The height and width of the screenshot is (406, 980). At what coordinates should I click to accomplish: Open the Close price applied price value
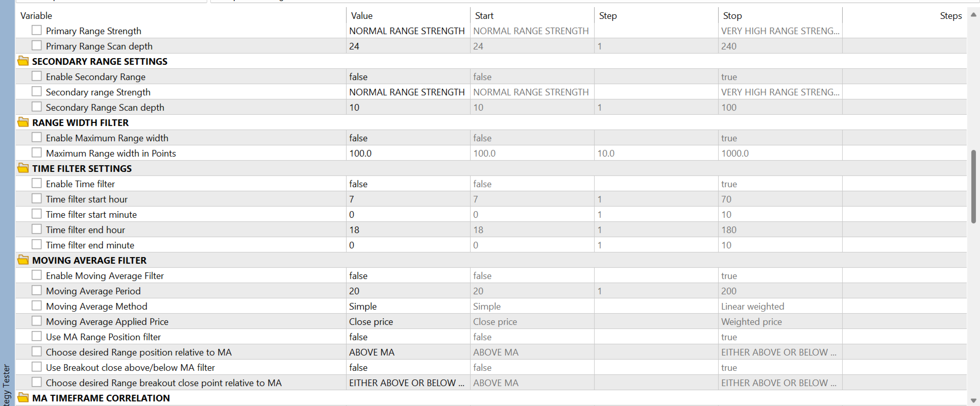click(408, 321)
